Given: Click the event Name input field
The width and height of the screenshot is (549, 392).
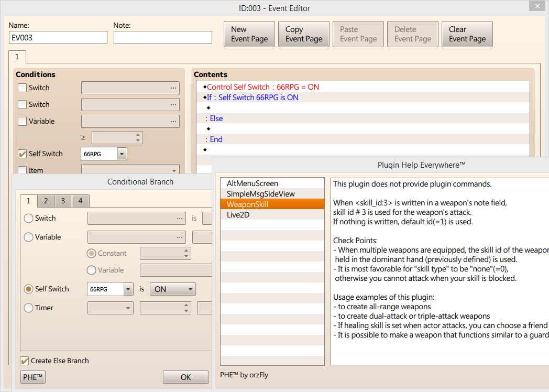Looking at the screenshot, I should point(58,38).
